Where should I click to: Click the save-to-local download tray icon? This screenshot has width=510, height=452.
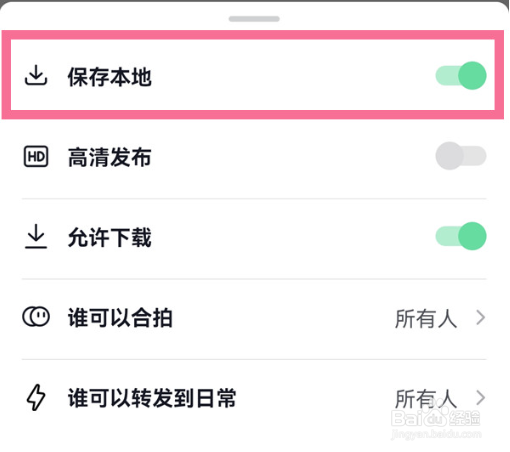[x=36, y=75]
